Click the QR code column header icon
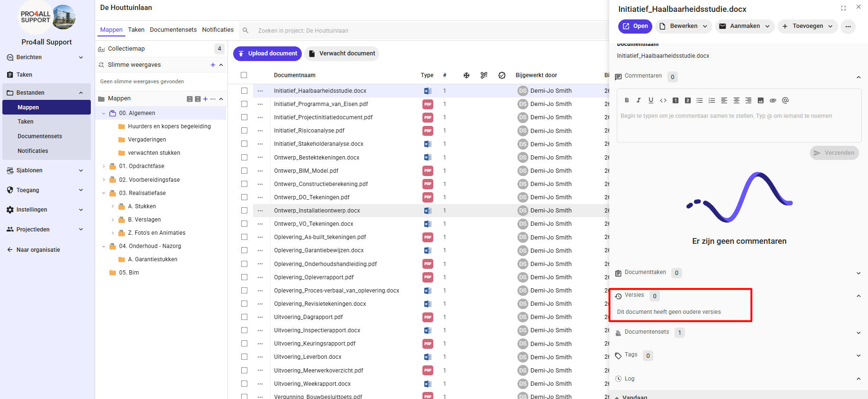The image size is (868, 399). pyautogui.click(x=484, y=75)
